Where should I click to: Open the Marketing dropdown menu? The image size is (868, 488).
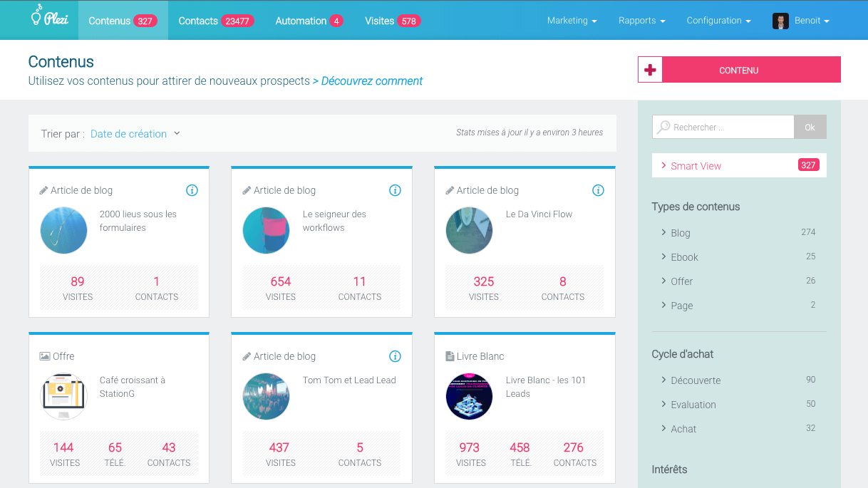(572, 21)
